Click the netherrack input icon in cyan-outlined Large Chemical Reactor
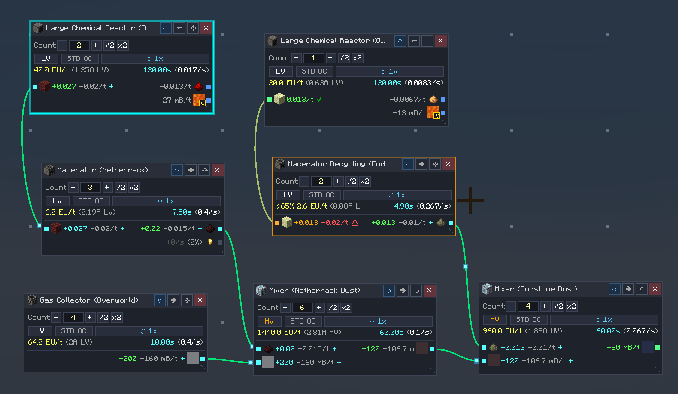Viewport: 678px width, 394px height. [44, 86]
